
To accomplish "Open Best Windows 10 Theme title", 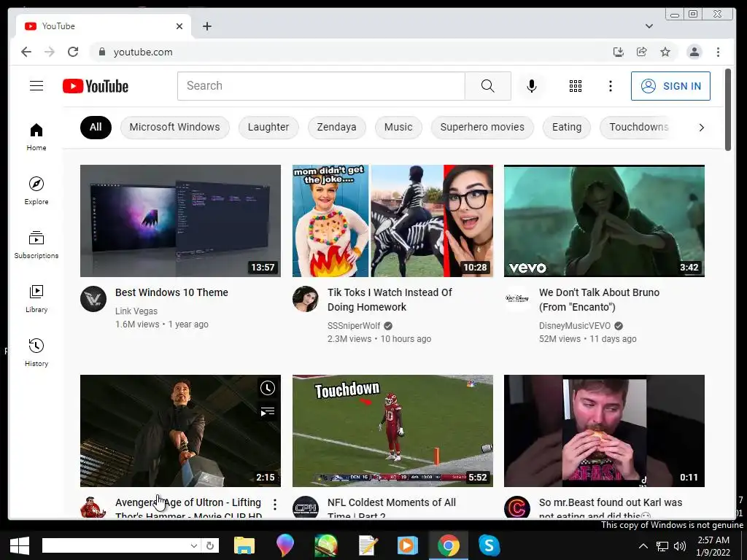I will click(x=171, y=292).
